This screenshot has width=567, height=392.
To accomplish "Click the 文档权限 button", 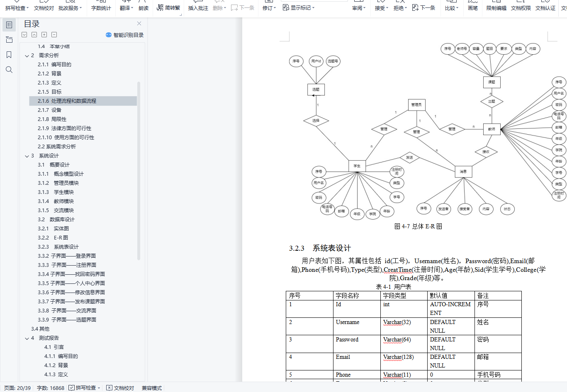I will (x=521, y=8).
